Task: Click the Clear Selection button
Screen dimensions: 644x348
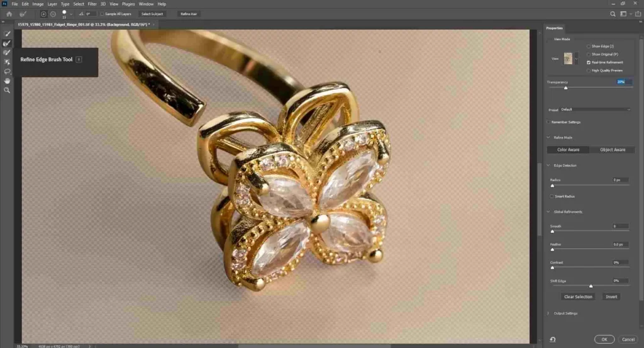Action: 578,296
